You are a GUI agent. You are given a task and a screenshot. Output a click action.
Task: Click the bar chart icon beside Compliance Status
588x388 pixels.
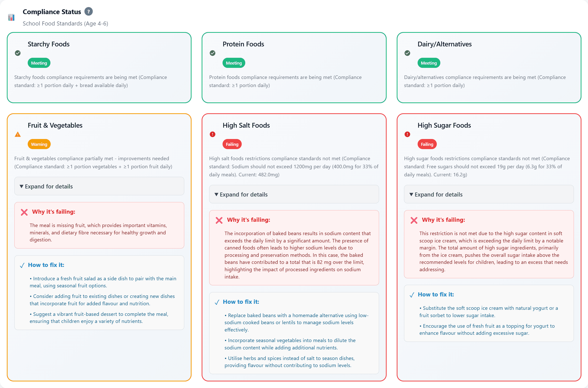pos(11,17)
